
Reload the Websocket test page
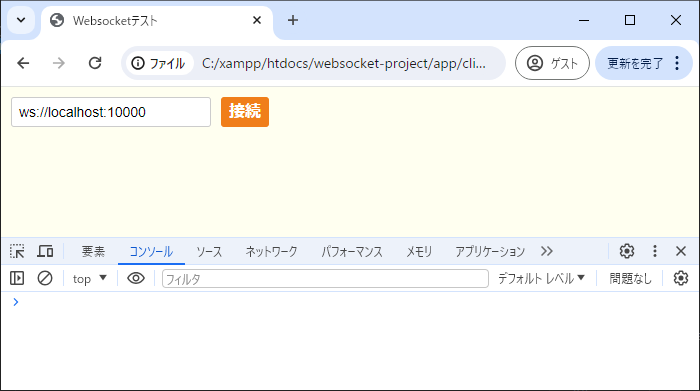pyautogui.click(x=95, y=63)
